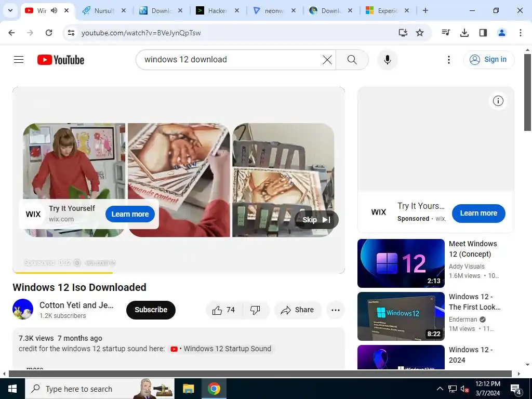Open notification center icon
This screenshot has height=399, width=532.
click(x=516, y=389)
